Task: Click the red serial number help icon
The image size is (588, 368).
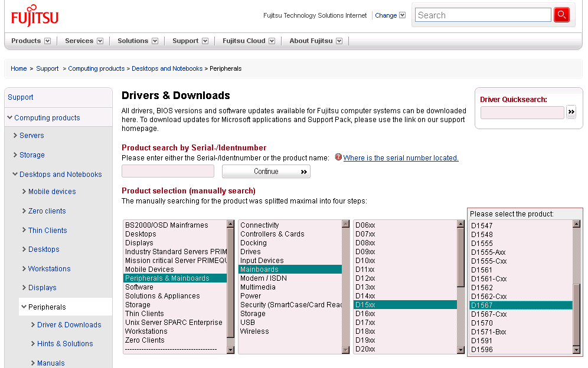Action: (x=338, y=157)
